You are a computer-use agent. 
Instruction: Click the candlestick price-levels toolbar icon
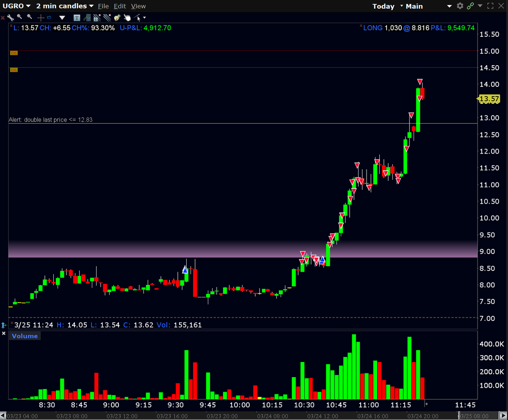(87, 17)
